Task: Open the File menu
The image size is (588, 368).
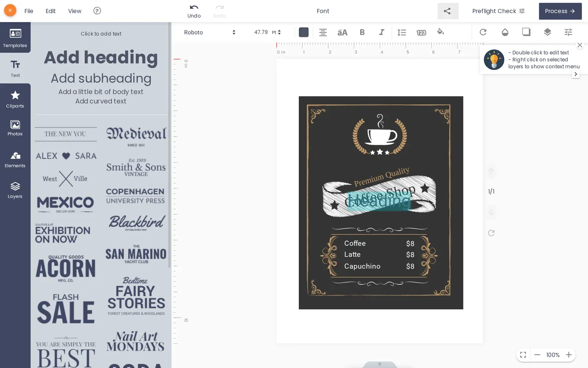Action: (x=29, y=11)
